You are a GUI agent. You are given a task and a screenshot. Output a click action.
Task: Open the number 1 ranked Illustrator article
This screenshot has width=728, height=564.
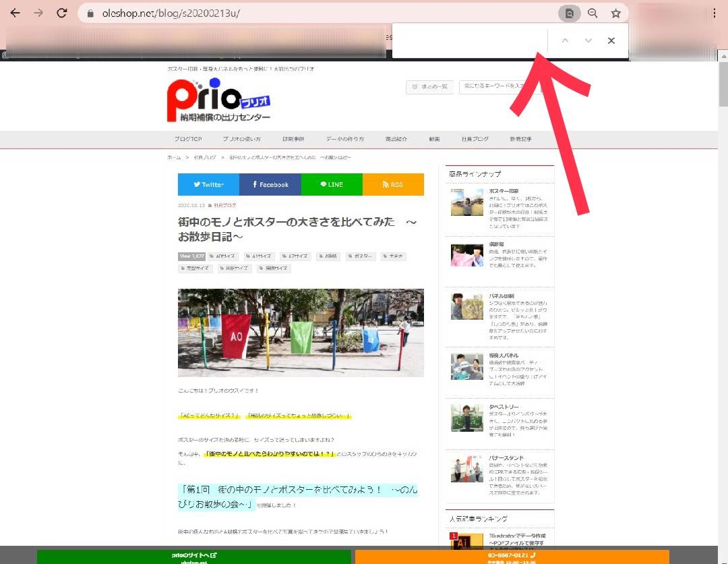pyautogui.click(x=516, y=539)
